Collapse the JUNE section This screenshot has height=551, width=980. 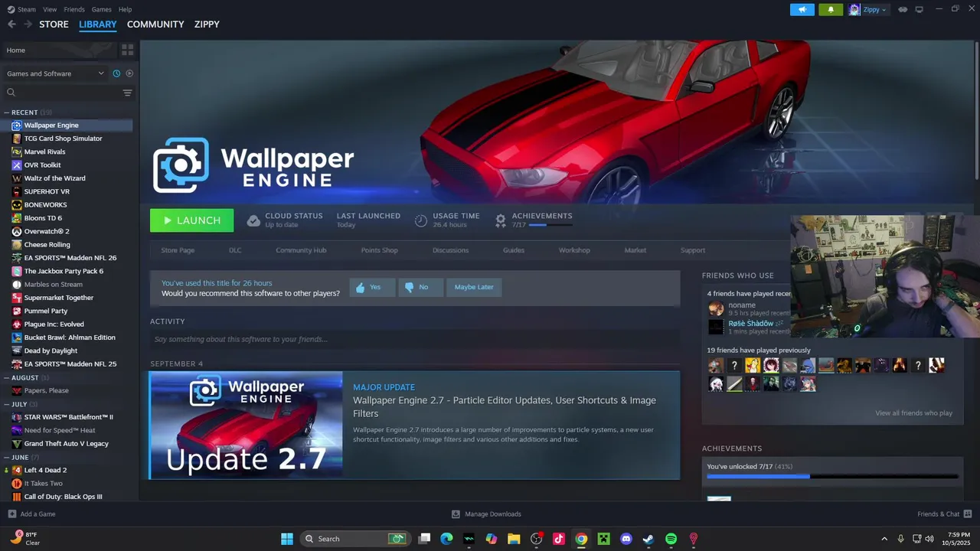click(7, 457)
